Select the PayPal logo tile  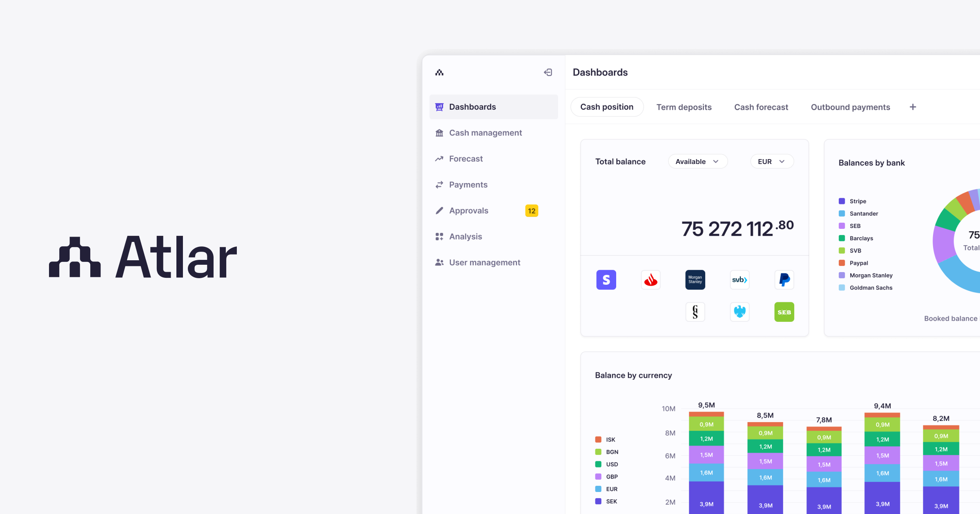point(784,280)
